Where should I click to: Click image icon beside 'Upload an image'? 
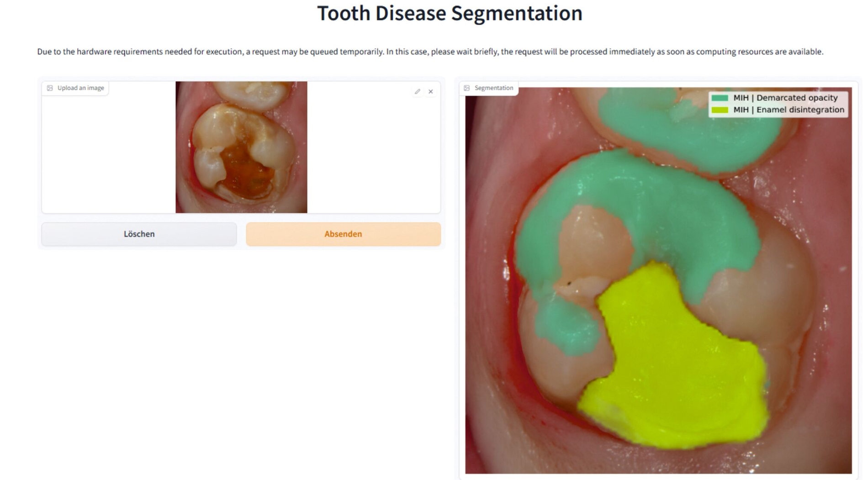[50, 88]
